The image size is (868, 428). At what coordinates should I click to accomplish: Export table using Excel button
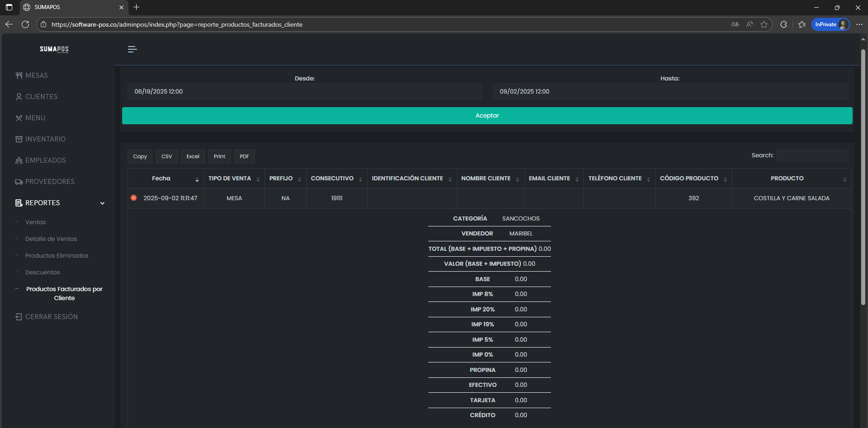tap(193, 156)
